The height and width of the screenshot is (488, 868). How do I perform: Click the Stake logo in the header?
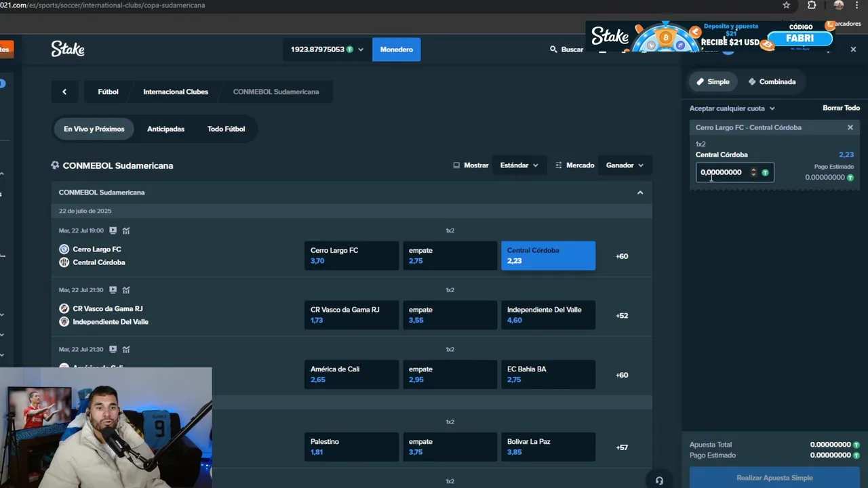click(68, 49)
